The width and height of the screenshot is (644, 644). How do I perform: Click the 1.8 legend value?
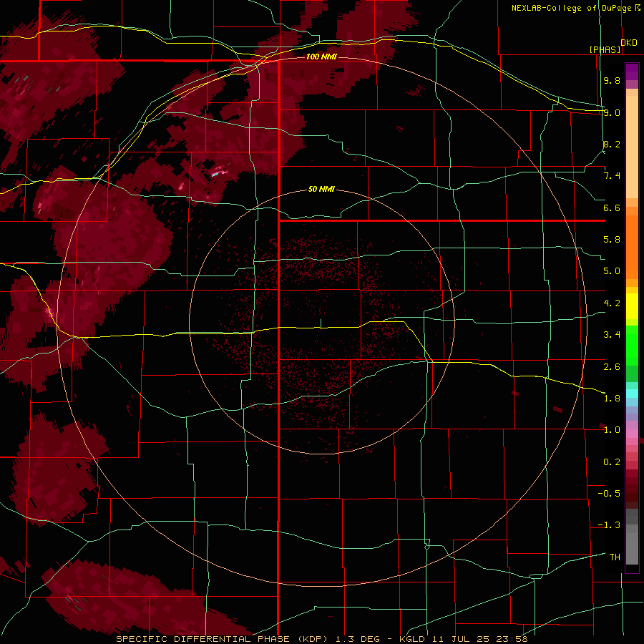[612, 398]
